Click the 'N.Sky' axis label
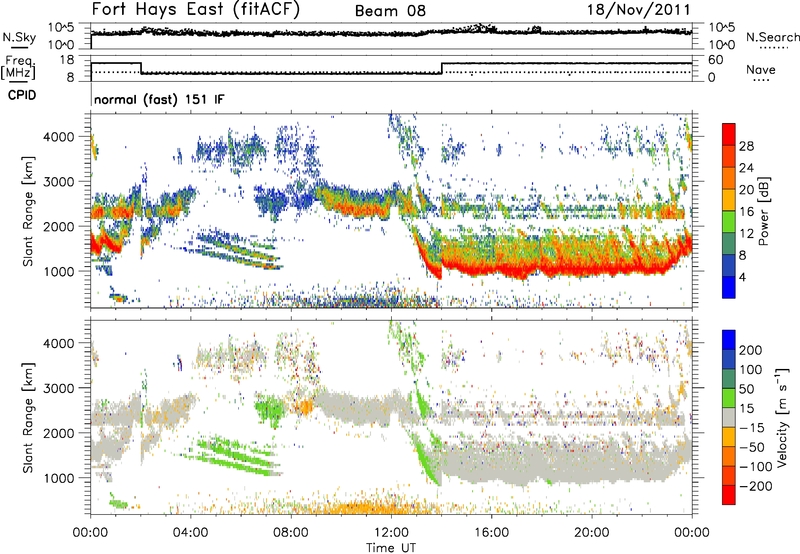This screenshot has width=800, height=554. tap(19, 37)
